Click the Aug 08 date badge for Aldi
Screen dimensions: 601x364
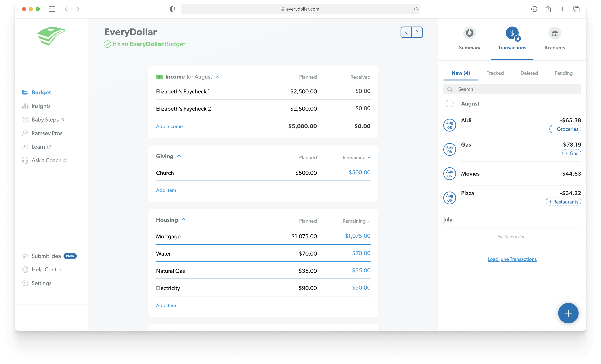pos(450,125)
